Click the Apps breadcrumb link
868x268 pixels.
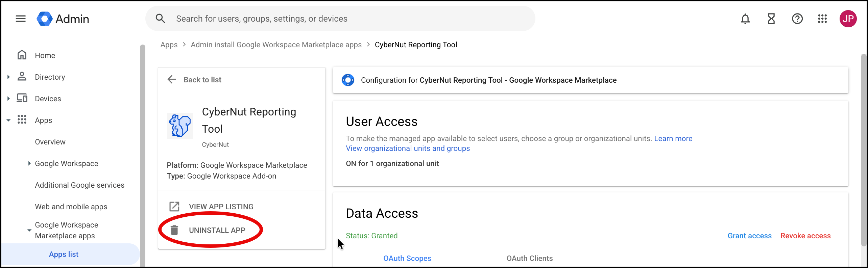[x=169, y=45]
